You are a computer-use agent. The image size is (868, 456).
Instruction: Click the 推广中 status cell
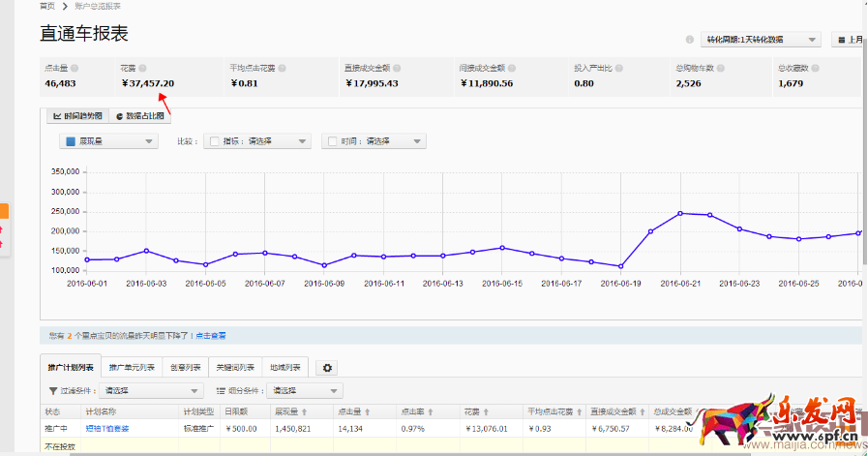coord(56,429)
